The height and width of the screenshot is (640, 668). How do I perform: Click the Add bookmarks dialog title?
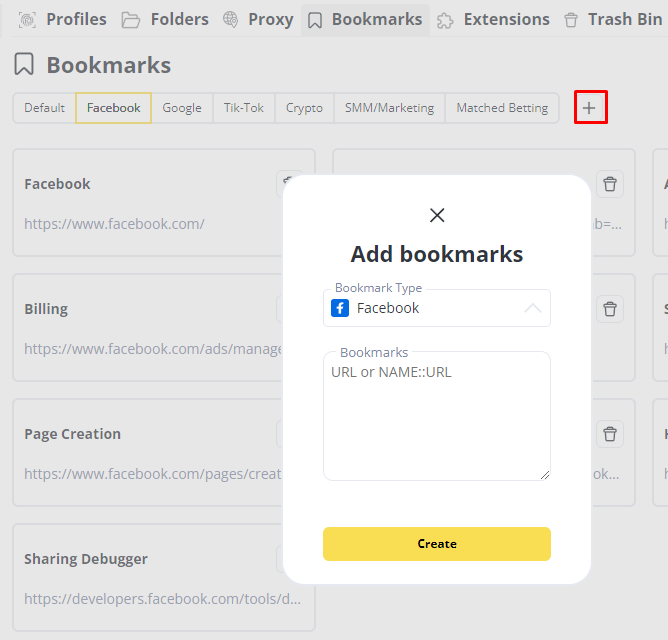coord(437,254)
